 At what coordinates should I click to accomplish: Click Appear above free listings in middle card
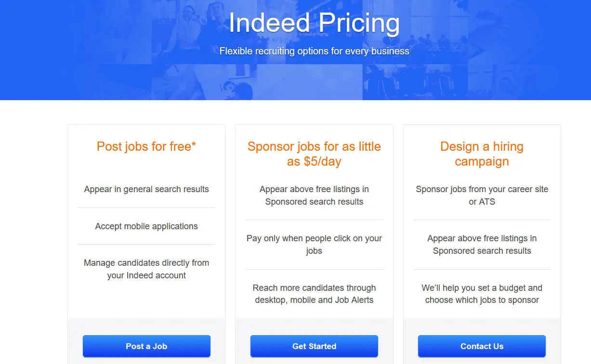(x=314, y=195)
